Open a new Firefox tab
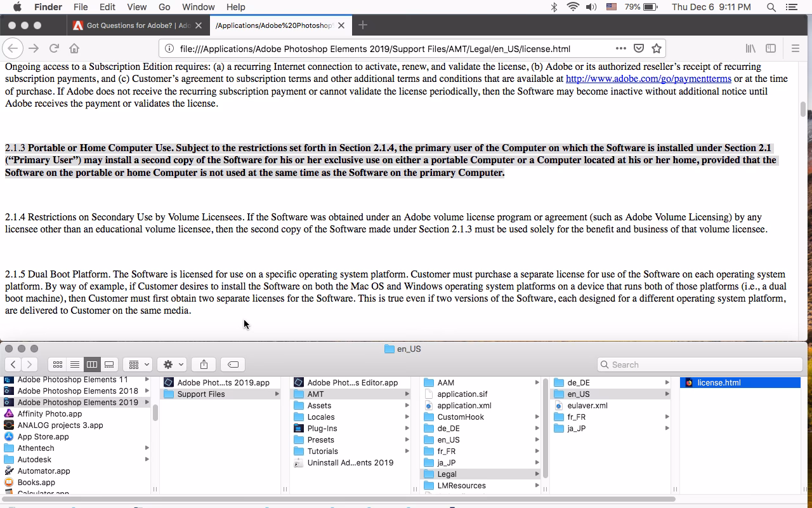Image resolution: width=812 pixels, height=508 pixels. 363,25
